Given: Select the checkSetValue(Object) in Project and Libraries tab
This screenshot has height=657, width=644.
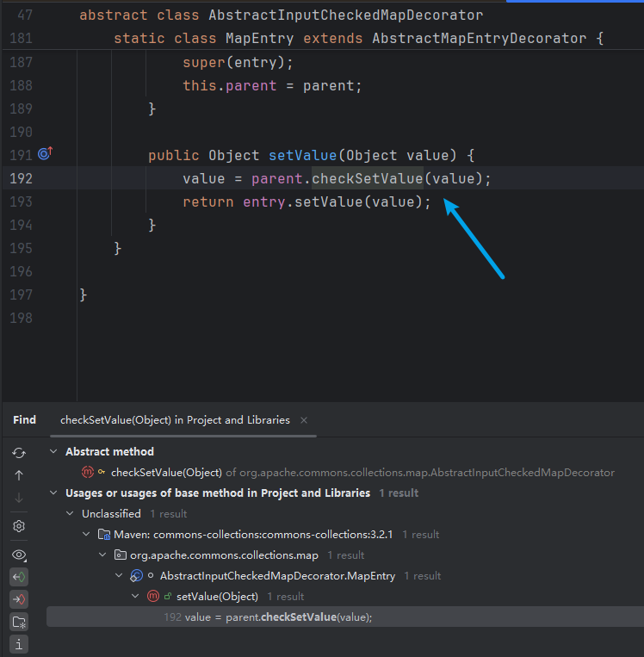Looking at the screenshot, I should [175, 420].
